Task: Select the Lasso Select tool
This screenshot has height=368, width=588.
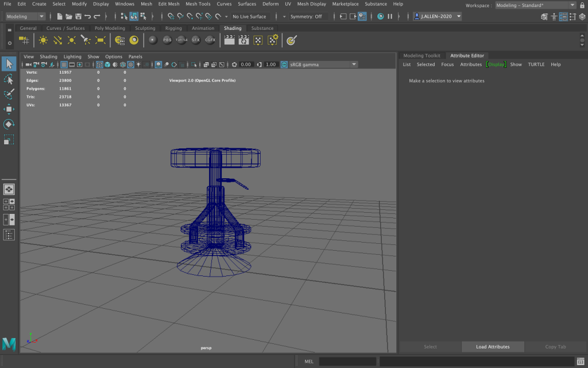Action: pyautogui.click(x=9, y=78)
